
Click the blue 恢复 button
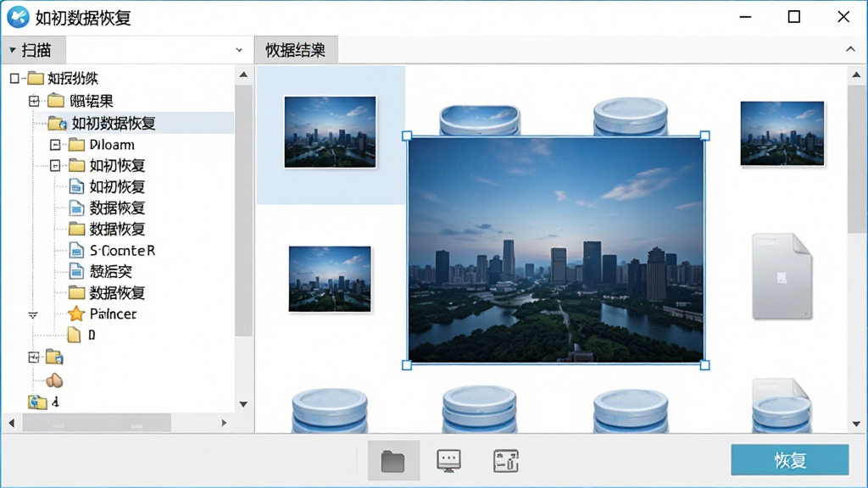tap(790, 460)
